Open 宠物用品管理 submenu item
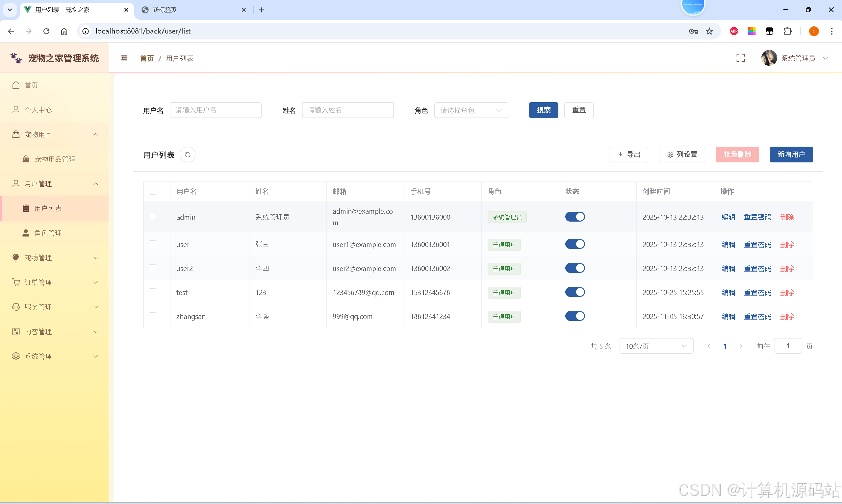842x504 pixels. point(54,159)
